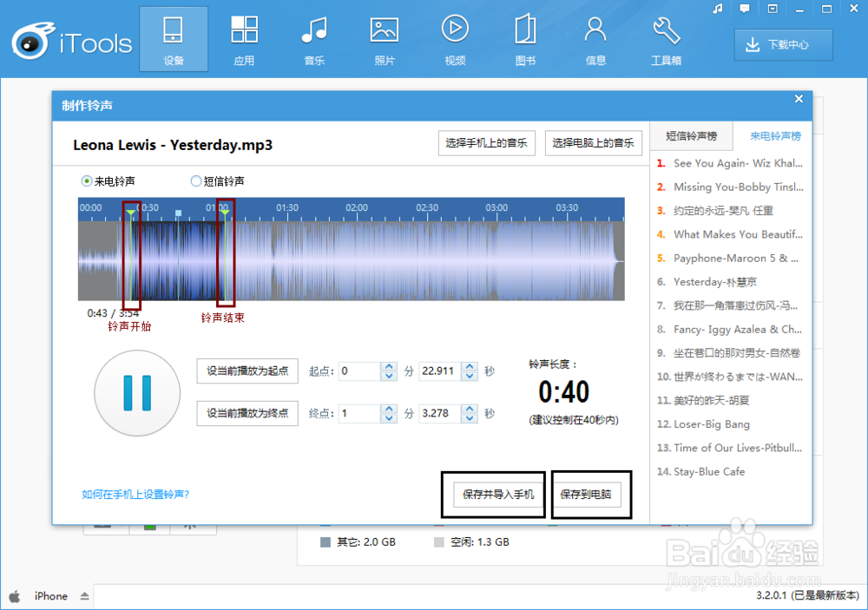This screenshot has width=868, height=610.
Task: Increase 终点 seconds with up arrow
Action: (470, 409)
